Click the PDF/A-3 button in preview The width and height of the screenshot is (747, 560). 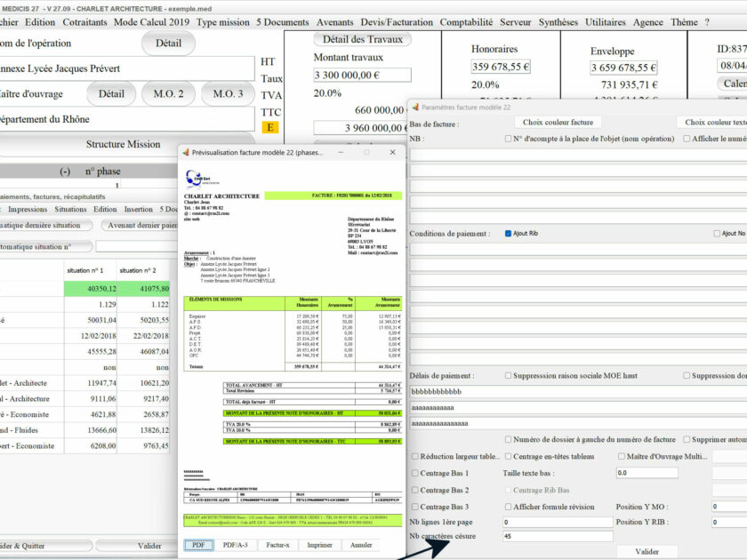pyautogui.click(x=236, y=545)
